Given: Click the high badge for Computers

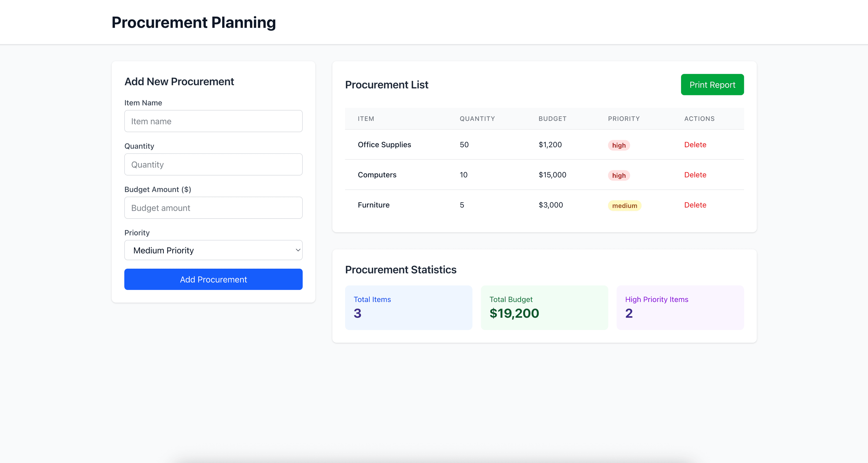Looking at the screenshot, I should 619,175.
